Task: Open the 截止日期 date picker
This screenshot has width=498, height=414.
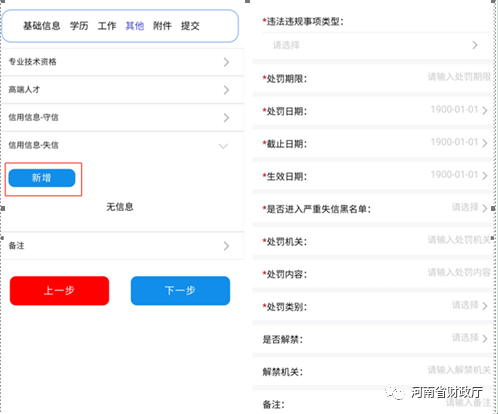Action: (x=459, y=142)
